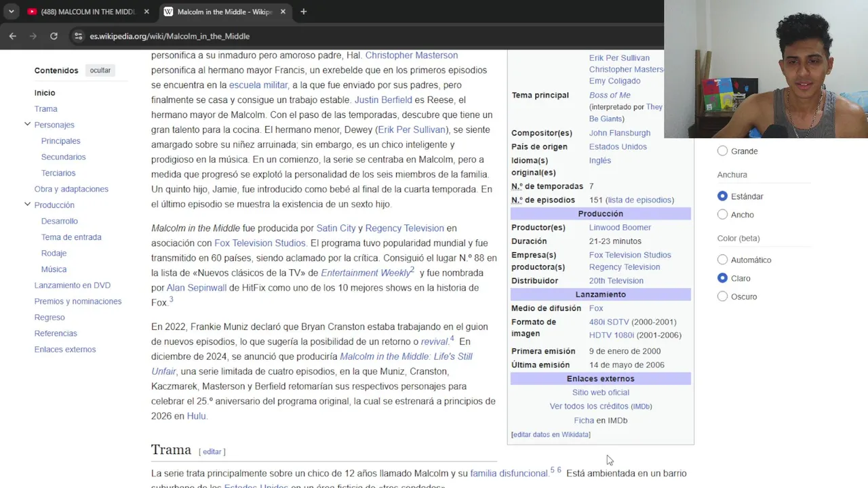Collapse the Producción section in contents
Screen dimensions: 868x488
click(27, 205)
